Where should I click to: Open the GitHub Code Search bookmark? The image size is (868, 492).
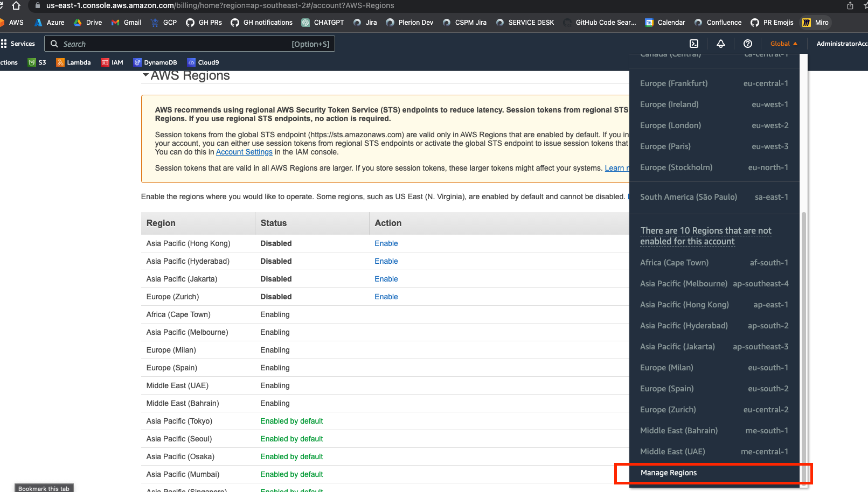tap(600, 23)
